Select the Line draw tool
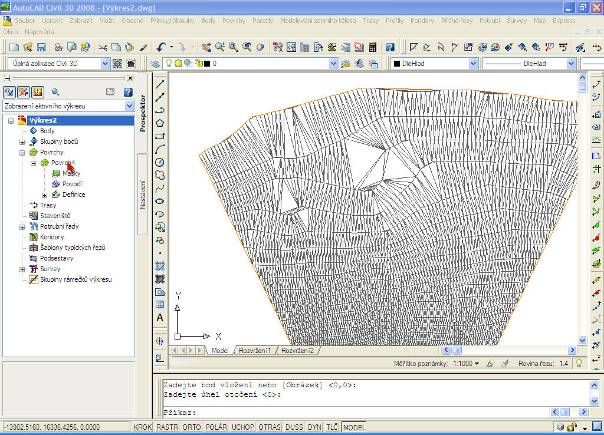Screen dimensions: 604x435 pyautogui.click(x=160, y=84)
